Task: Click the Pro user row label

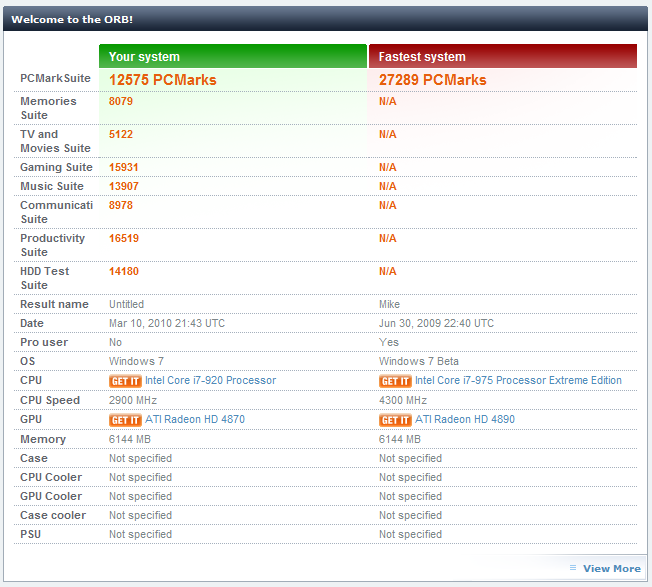Action: pos(44,342)
